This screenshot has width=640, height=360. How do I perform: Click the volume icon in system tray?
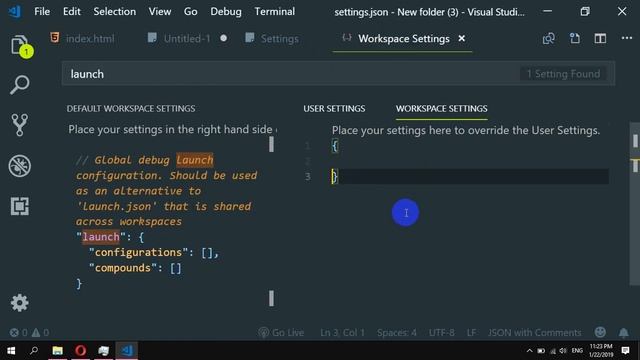[563, 351]
